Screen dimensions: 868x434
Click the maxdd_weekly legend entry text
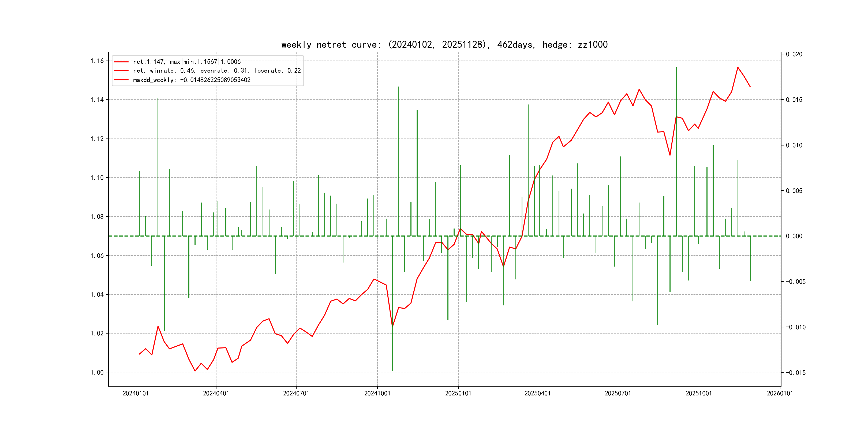click(x=191, y=80)
